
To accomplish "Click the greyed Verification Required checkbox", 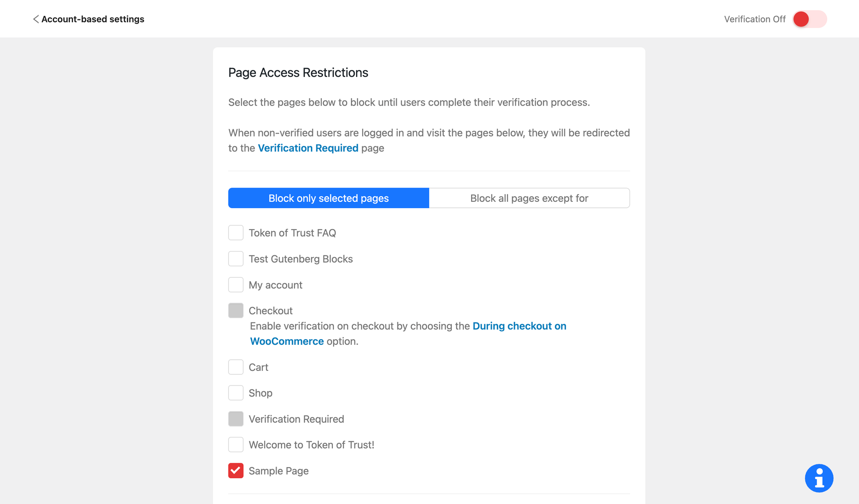I will tap(236, 419).
